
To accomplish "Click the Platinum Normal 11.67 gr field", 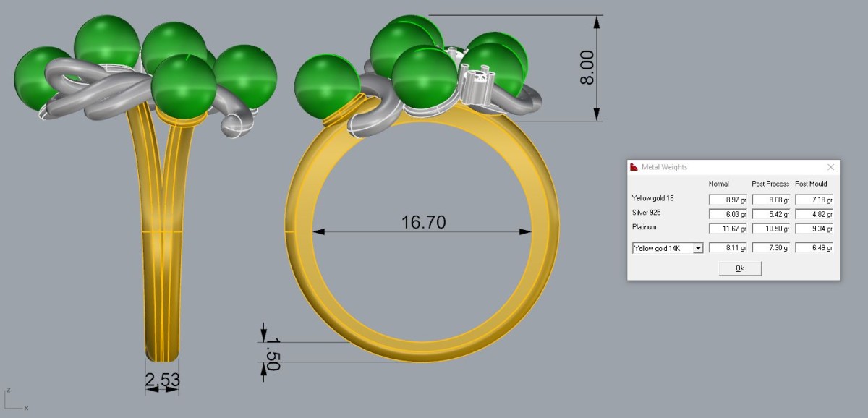I will click(727, 229).
